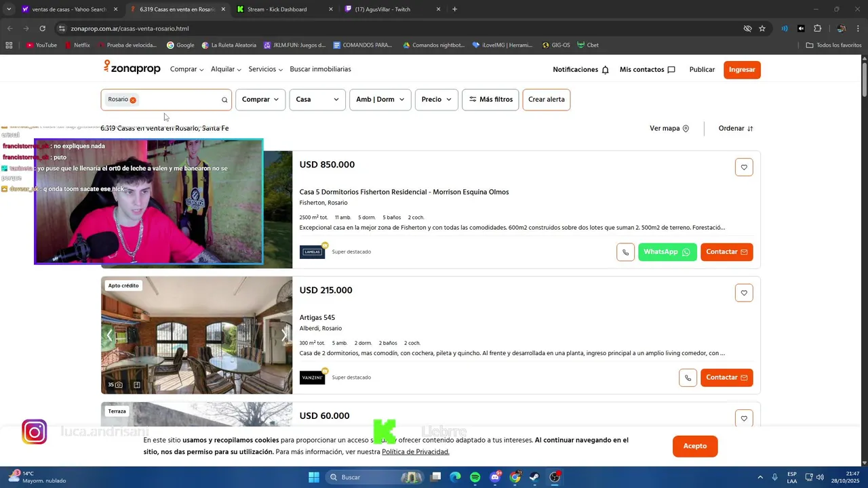Screen dimensions: 868x488
Task: Expand the Amb | Dorm dropdown
Action: click(380, 100)
